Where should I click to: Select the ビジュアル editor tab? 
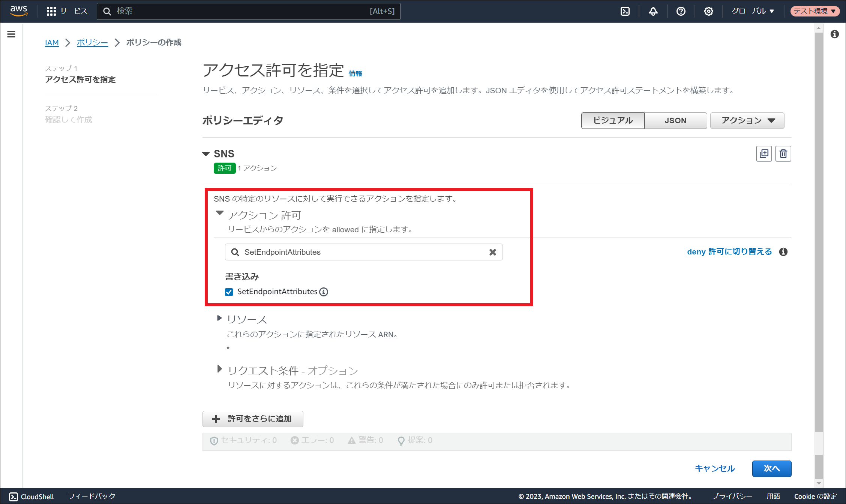click(x=613, y=121)
